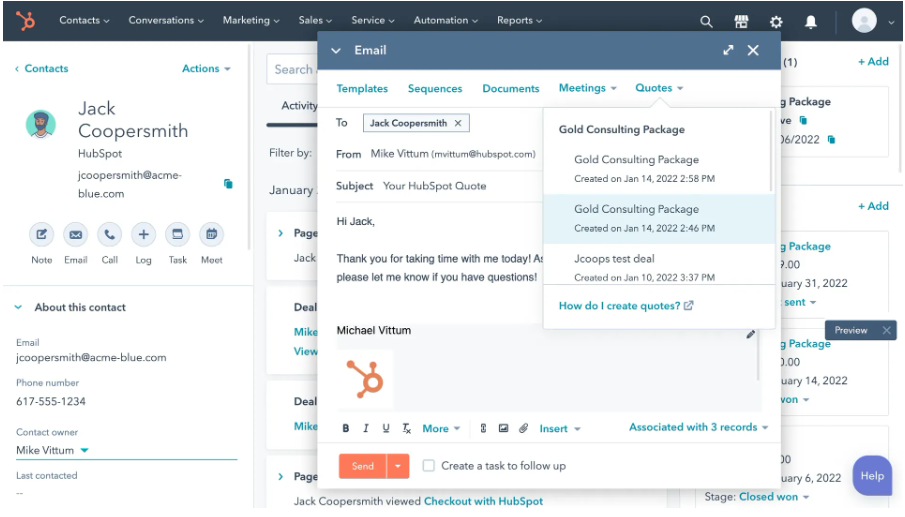905x517 pixels.
Task: Toggle underline formatting in the email editor
Action: [386, 428]
